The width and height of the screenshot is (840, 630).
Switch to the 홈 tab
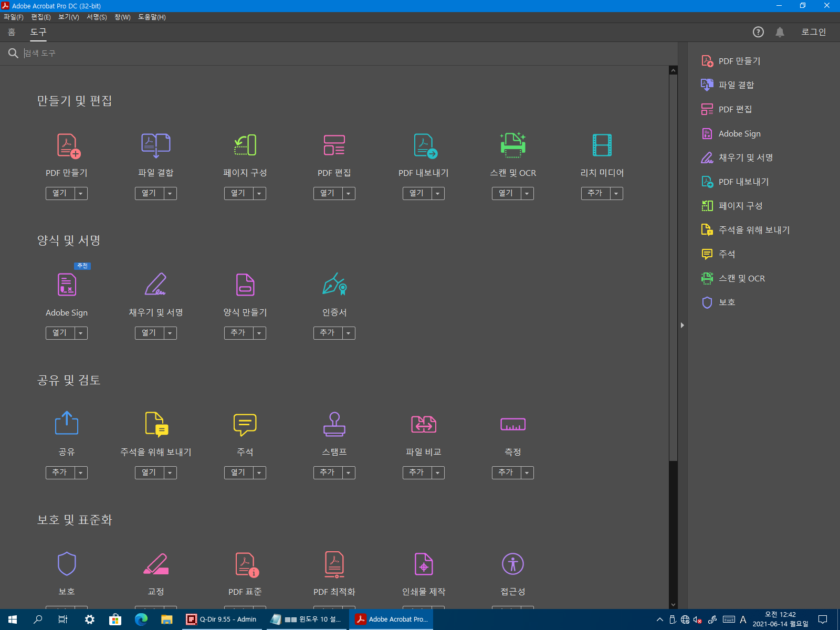click(x=12, y=32)
